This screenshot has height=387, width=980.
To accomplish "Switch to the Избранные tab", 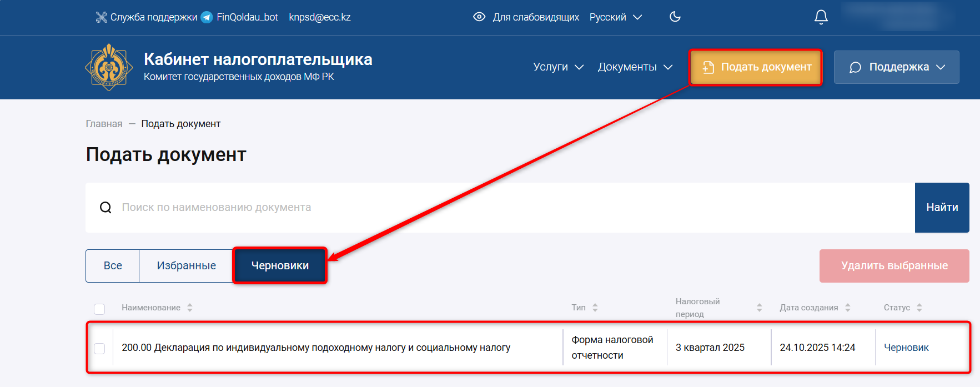I will coord(187,266).
